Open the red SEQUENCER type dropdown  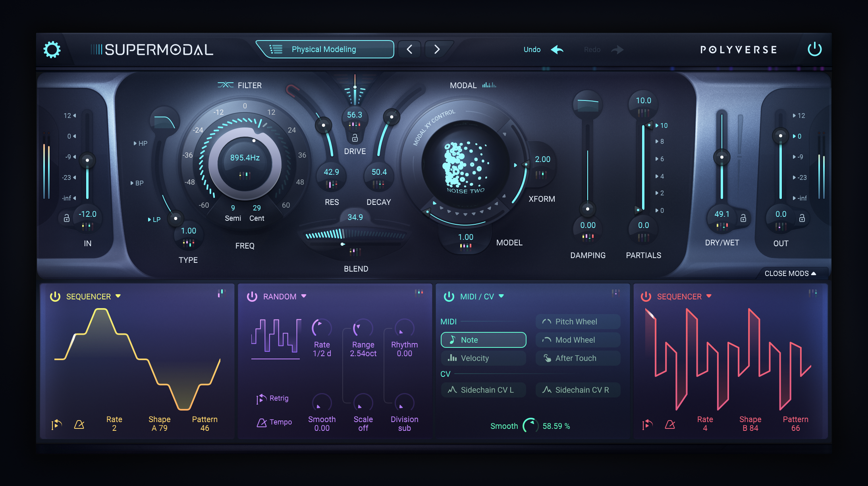click(709, 296)
